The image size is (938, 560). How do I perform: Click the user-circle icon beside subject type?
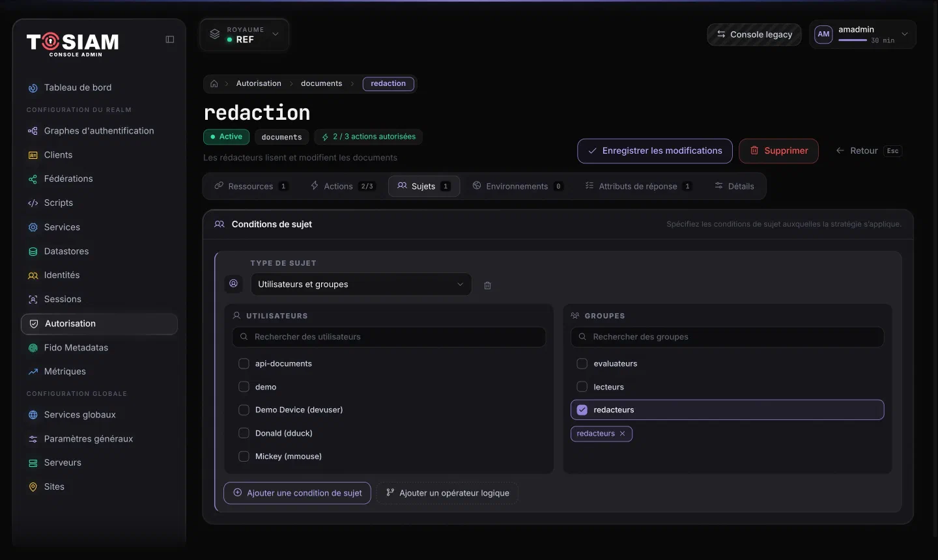(233, 284)
